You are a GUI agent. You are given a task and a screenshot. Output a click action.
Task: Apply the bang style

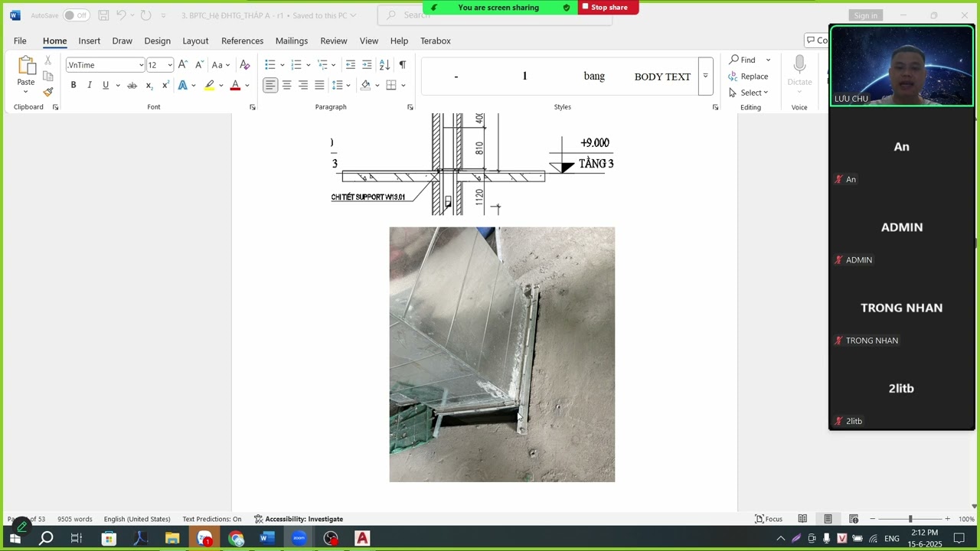click(x=594, y=77)
